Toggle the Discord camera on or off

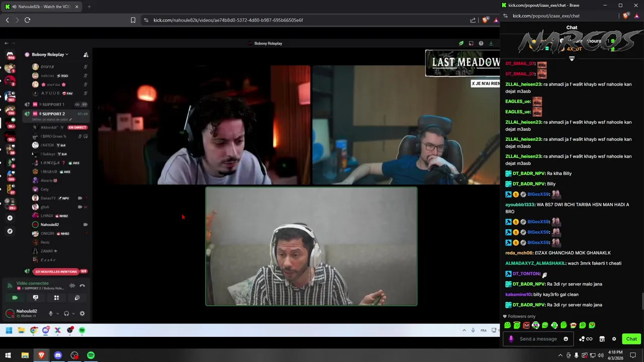click(x=15, y=298)
